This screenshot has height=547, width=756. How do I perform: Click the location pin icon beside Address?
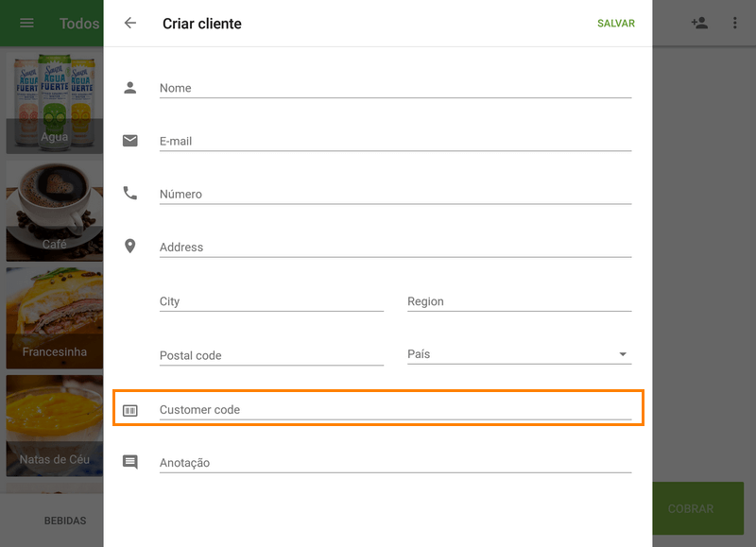tap(130, 247)
